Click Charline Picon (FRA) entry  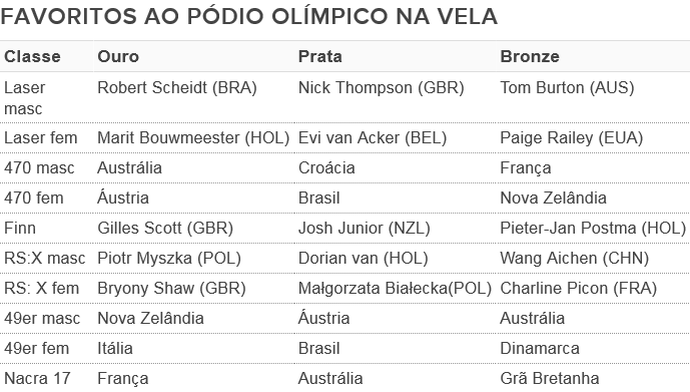[x=578, y=288]
